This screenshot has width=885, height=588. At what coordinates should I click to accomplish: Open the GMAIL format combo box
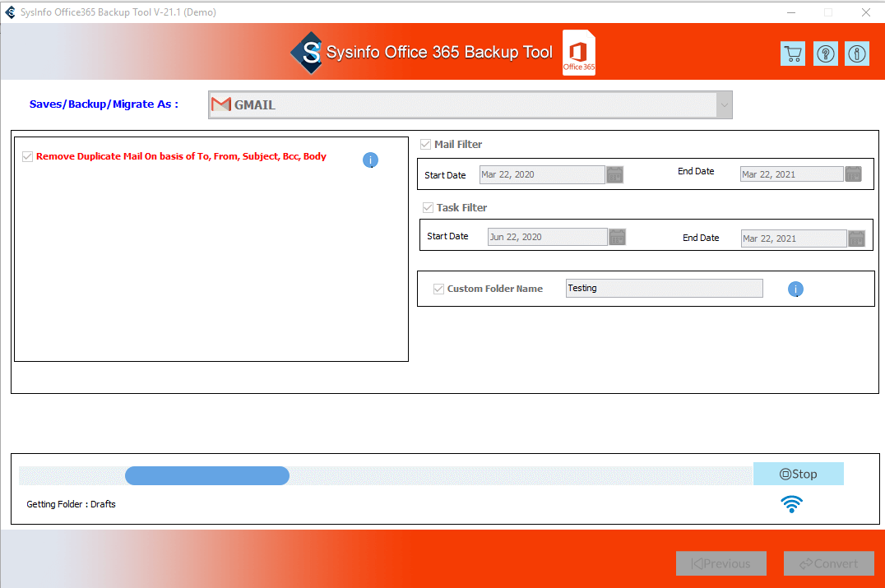(470, 105)
